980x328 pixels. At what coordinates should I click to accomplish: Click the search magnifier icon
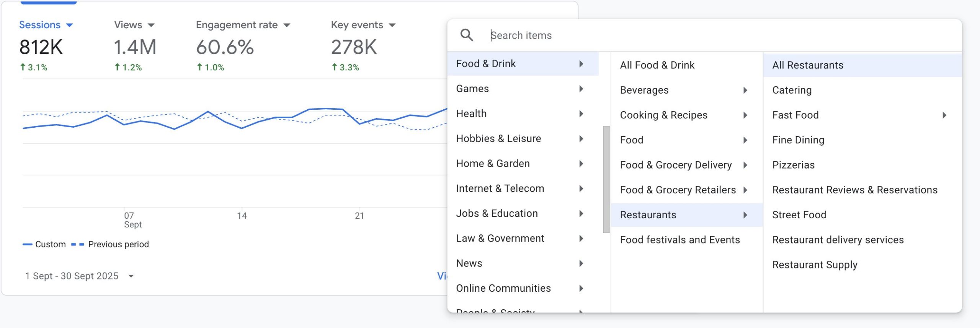(x=466, y=35)
